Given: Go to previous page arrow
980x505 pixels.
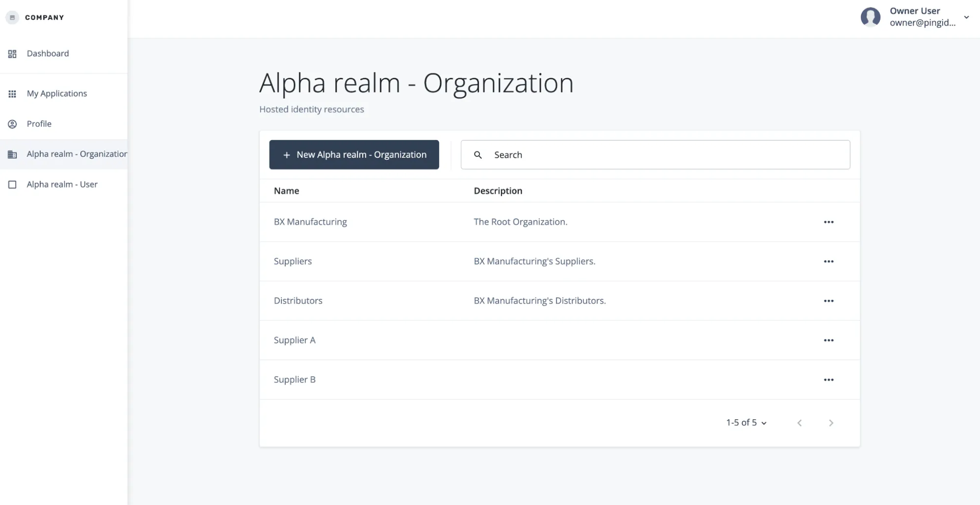Looking at the screenshot, I should click(x=799, y=423).
